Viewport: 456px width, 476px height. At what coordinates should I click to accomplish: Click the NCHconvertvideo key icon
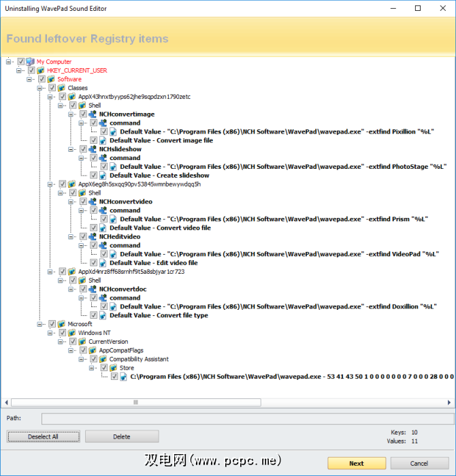93,202
